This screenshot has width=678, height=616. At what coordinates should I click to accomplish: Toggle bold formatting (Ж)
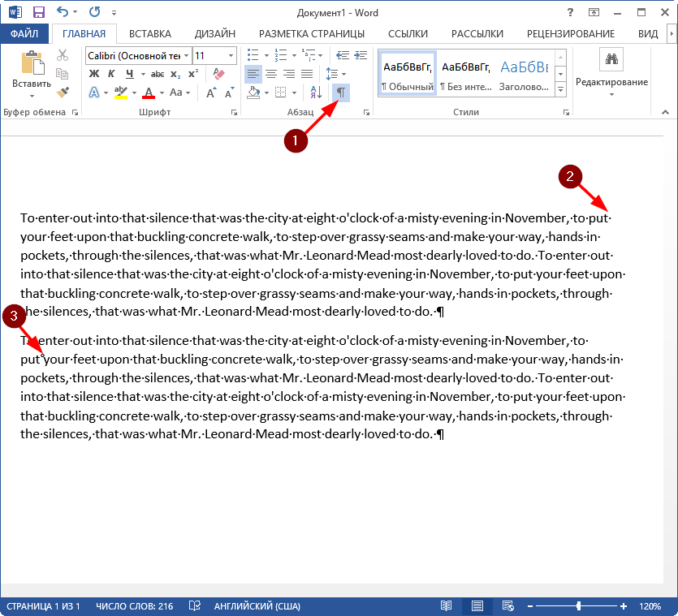(x=93, y=74)
